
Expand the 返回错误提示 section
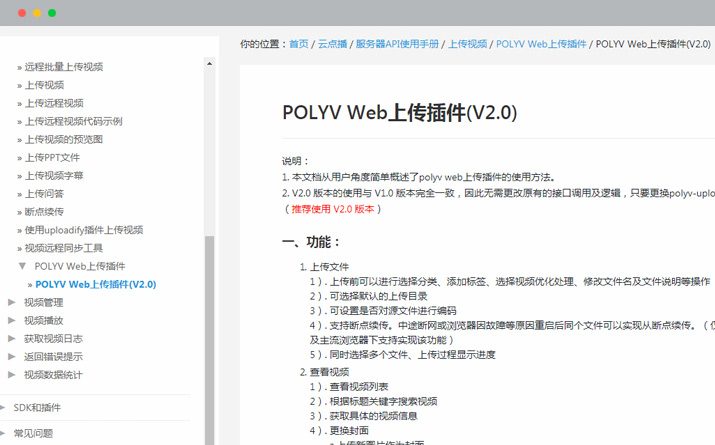[12, 356]
